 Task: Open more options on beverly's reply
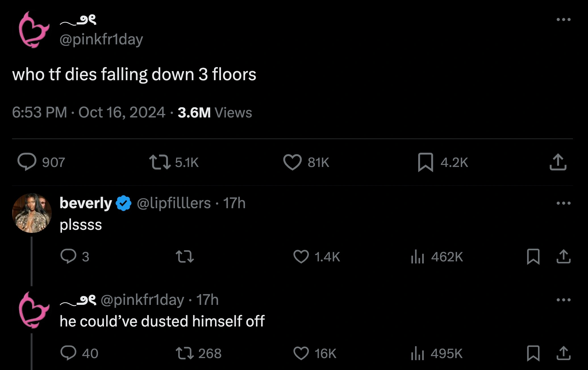point(564,203)
